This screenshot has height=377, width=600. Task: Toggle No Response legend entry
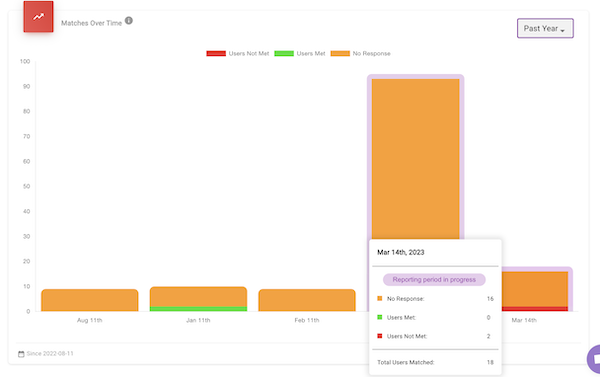[360, 54]
